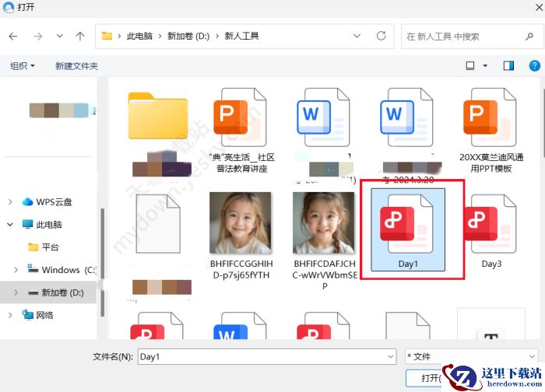The width and height of the screenshot is (545, 392).
Task: Open the * 文件 file type dropdown
Action: (471, 356)
